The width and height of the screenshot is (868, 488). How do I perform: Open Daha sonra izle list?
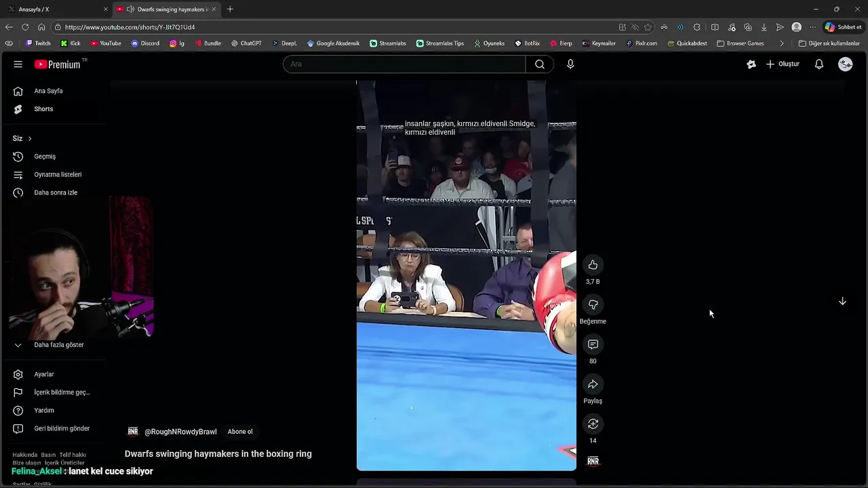pyautogui.click(x=54, y=192)
